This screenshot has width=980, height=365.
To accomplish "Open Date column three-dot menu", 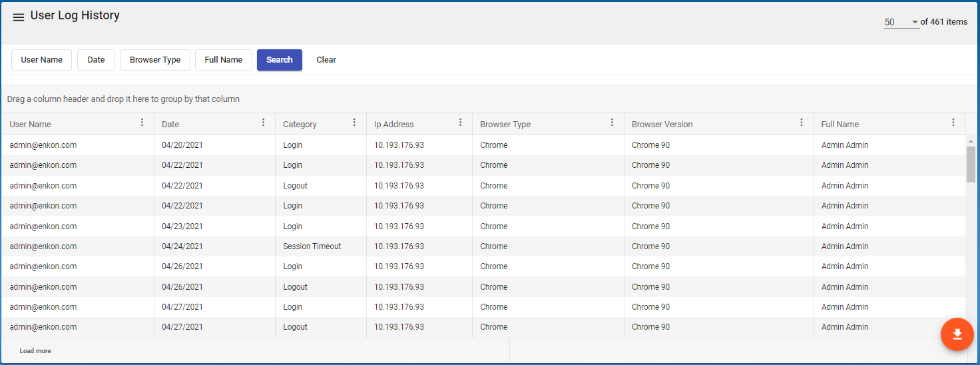I will pos(263,123).
